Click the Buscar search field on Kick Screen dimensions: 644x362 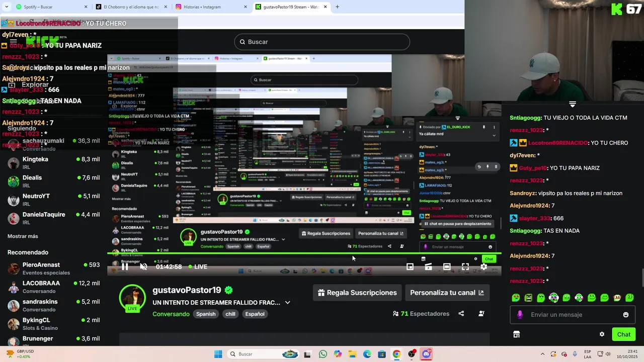(x=322, y=42)
